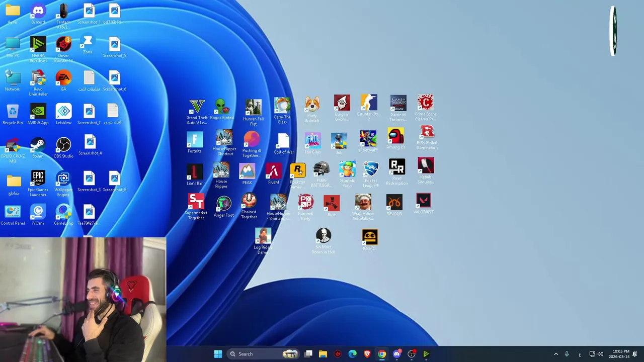Launch the Grand Theft Auto V shortcut
The width and height of the screenshot is (644, 362).
click(197, 112)
